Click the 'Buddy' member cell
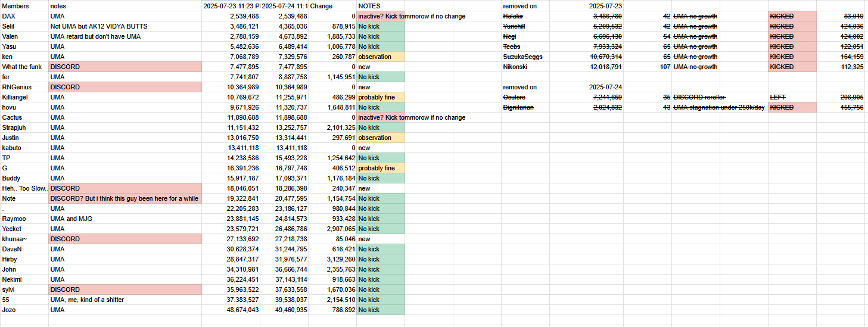This screenshot has height=327, width=868. pyautogui.click(x=24, y=178)
